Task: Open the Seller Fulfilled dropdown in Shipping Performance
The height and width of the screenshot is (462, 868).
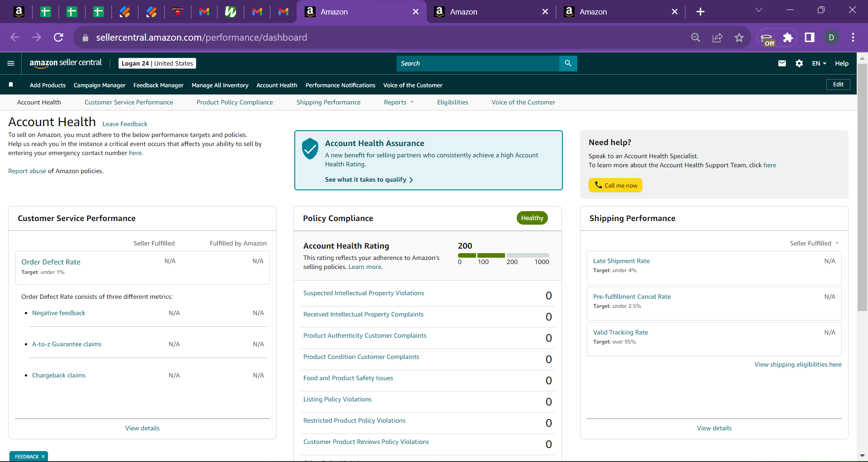Action: pos(814,243)
